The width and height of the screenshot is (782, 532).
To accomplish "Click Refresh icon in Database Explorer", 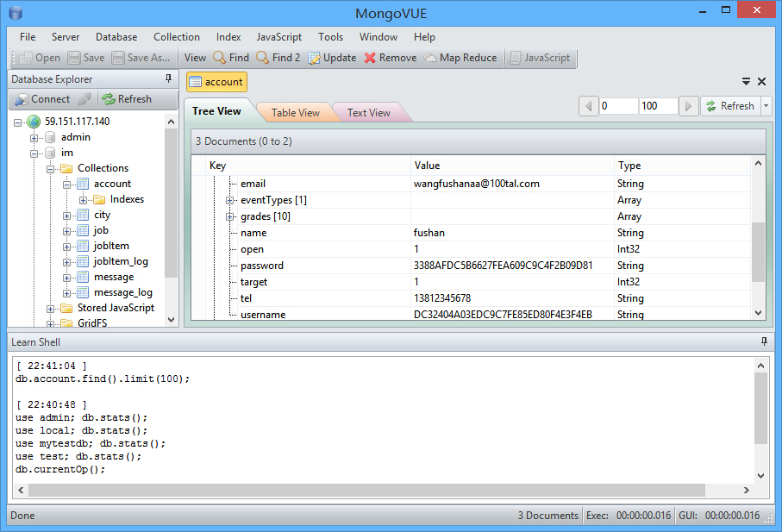I will pos(109,99).
